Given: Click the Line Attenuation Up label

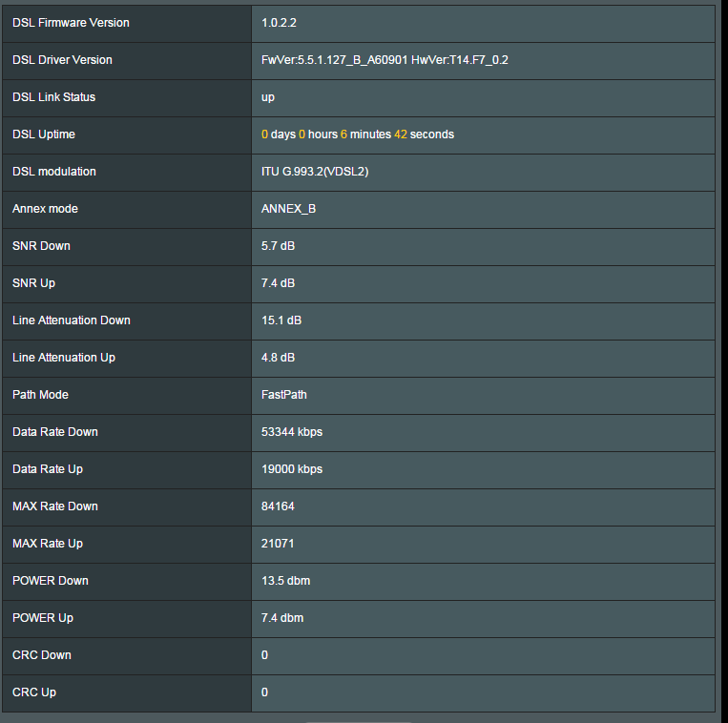Looking at the screenshot, I should (x=64, y=358).
